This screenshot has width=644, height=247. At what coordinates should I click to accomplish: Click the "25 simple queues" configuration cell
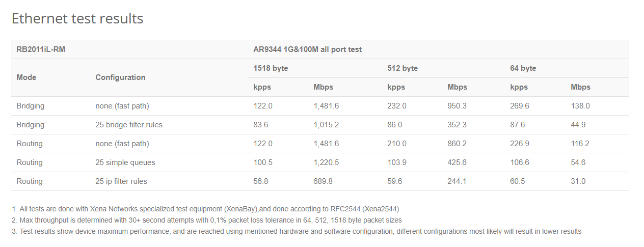[x=125, y=162]
